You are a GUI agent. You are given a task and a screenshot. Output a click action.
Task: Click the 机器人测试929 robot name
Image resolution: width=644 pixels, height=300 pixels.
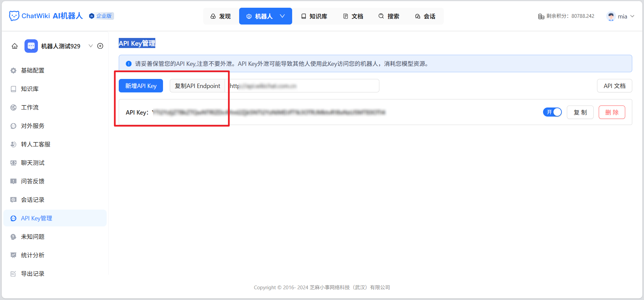61,46
